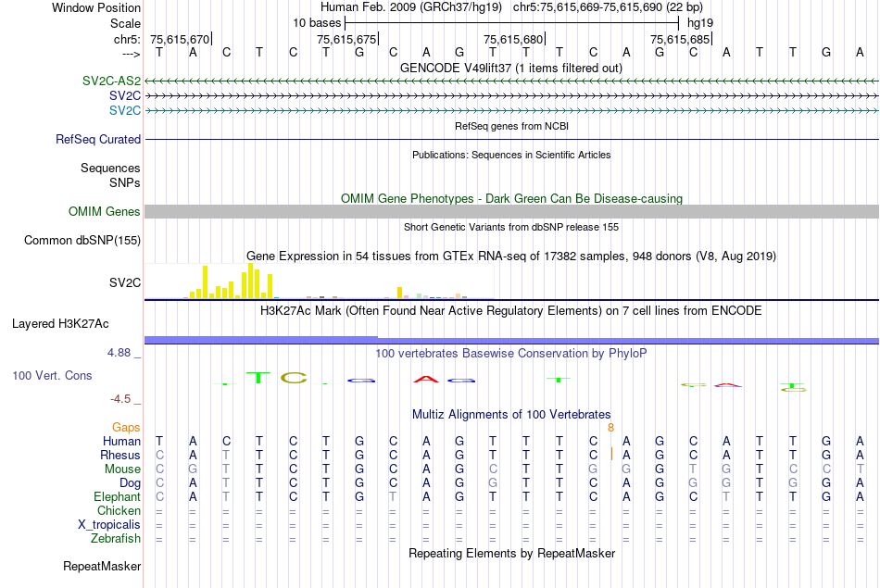
Task: Click the chr5: ruler label
Action: [x=127, y=39]
